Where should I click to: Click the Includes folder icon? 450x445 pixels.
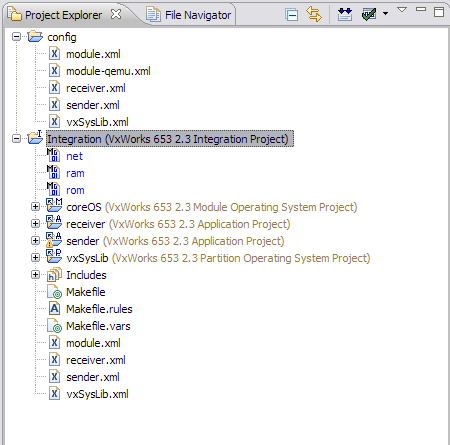click(54, 274)
